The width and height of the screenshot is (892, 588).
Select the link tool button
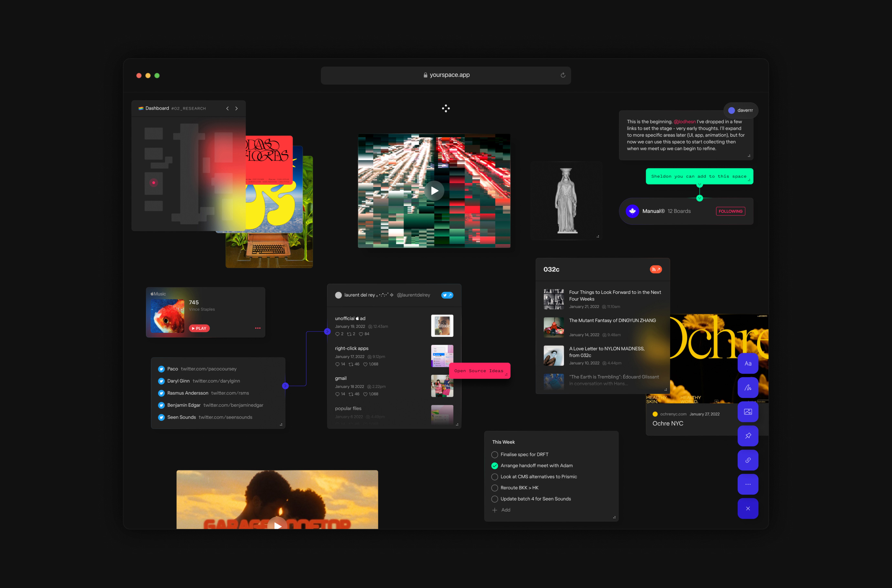(x=748, y=460)
